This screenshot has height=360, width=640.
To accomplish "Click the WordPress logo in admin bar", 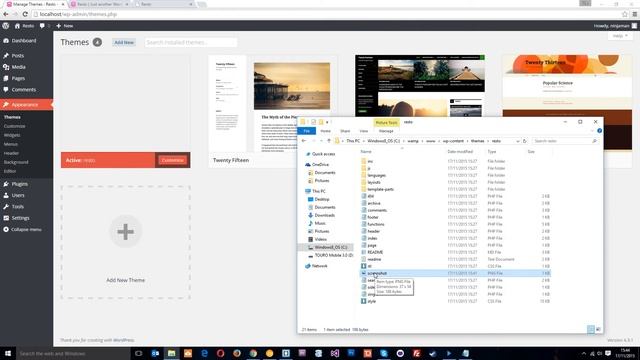I will [x=6, y=26].
